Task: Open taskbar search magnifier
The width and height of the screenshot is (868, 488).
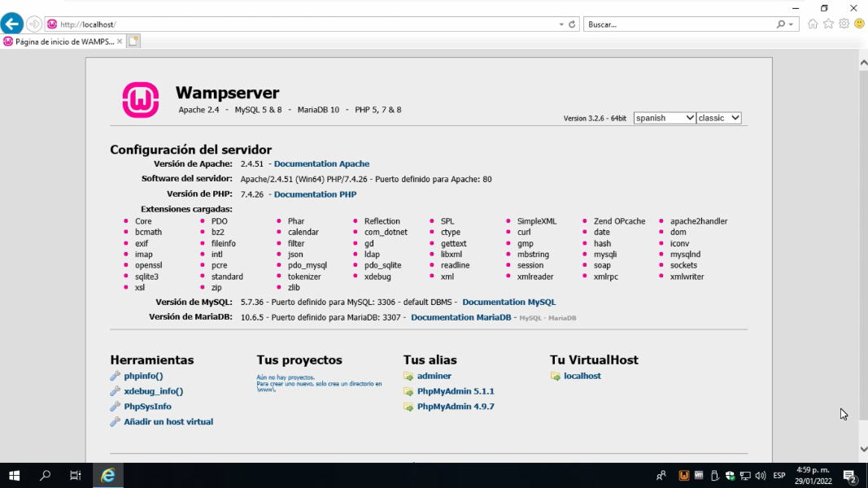Action: pyautogui.click(x=45, y=475)
